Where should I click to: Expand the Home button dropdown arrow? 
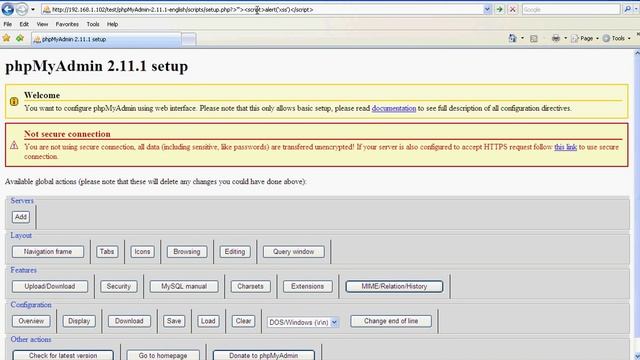tap(522, 38)
